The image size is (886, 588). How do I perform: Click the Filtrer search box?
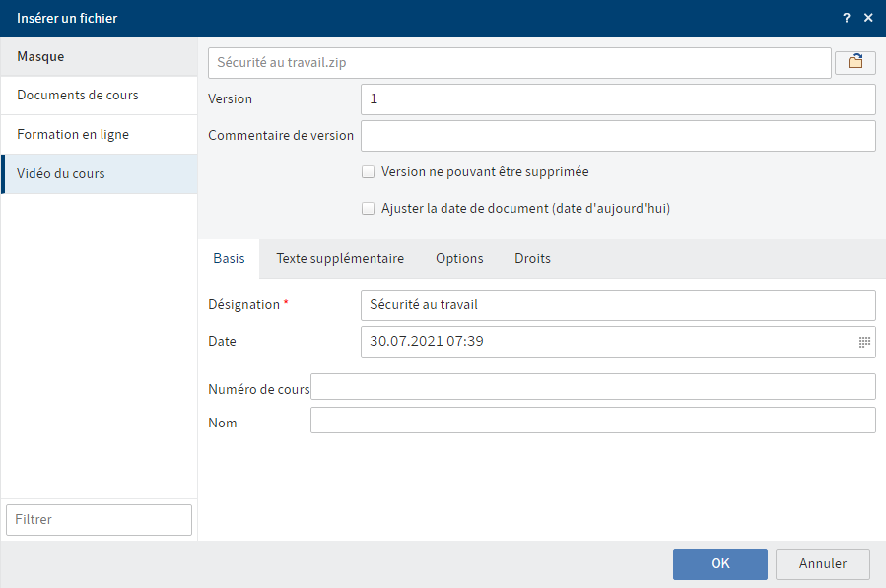click(99, 520)
